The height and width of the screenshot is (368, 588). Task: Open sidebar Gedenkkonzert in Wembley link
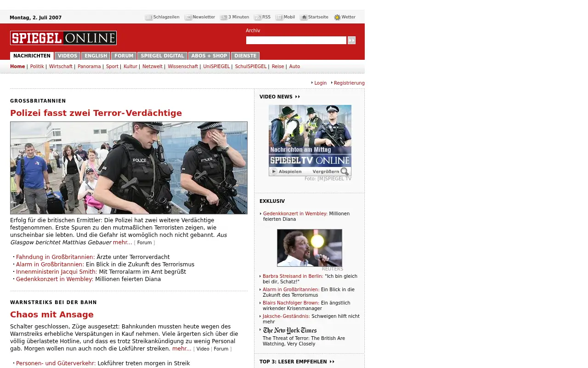pyautogui.click(x=295, y=214)
